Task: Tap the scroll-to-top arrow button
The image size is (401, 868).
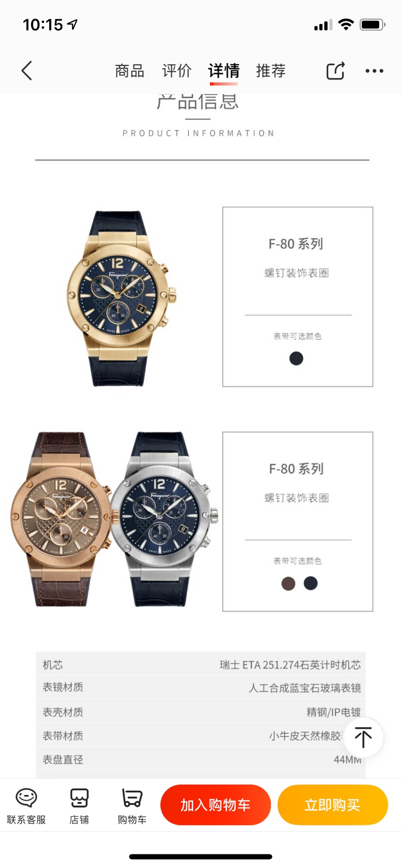Action: [363, 737]
